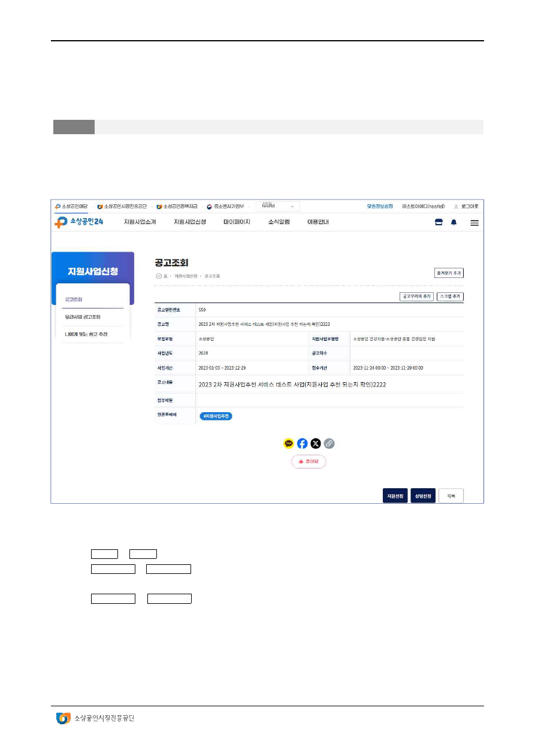The image size is (535, 756).
Task: Open the hamburger menu icon
Action: (474, 222)
